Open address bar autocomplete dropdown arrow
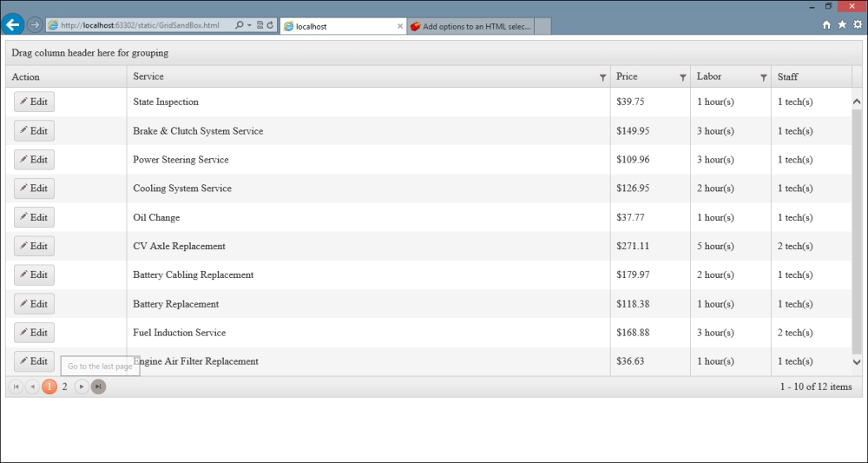Screen dimensions: 868x463 [250, 25]
